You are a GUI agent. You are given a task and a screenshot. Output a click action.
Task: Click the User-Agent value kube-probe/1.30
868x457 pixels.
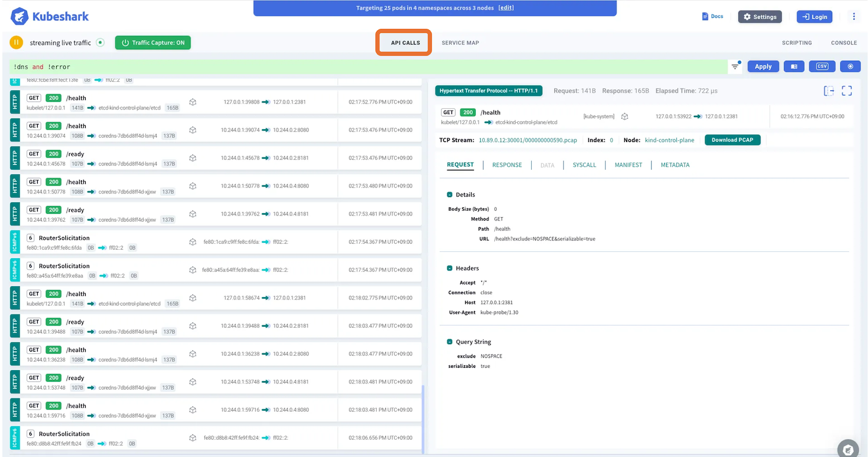499,312
